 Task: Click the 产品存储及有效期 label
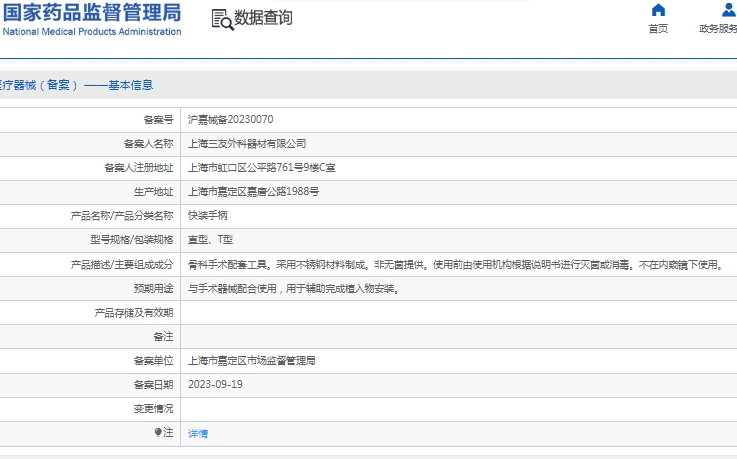click(x=134, y=313)
